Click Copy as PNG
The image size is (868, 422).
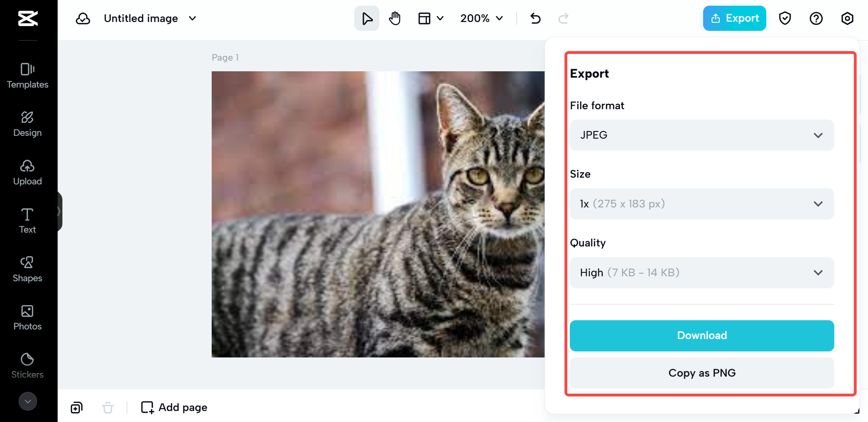pyautogui.click(x=702, y=373)
